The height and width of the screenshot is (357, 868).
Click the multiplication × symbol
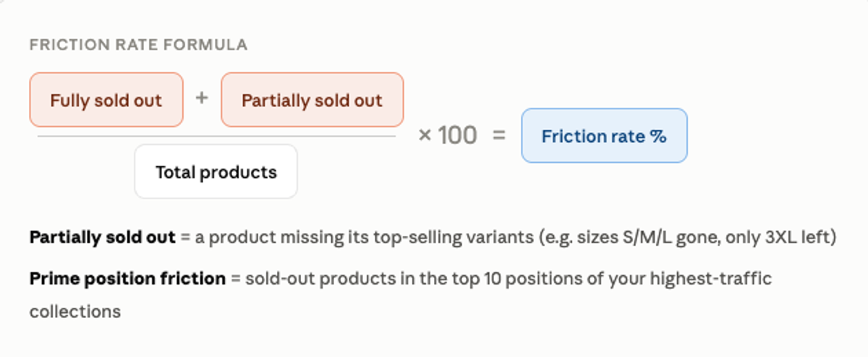coord(425,135)
